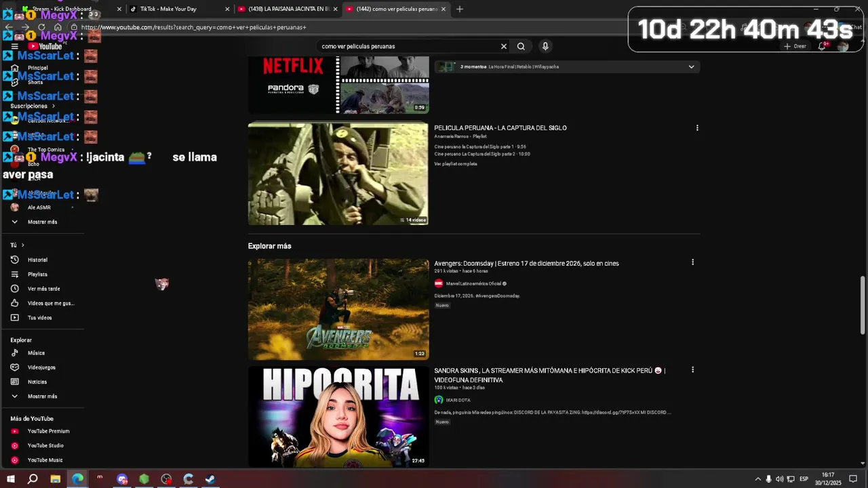This screenshot has height=488, width=868.
Task: Click the browser home button
Action: (x=58, y=27)
